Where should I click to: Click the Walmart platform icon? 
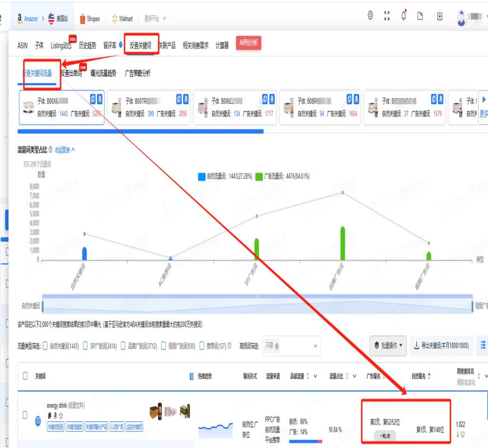[x=115, y=19]
